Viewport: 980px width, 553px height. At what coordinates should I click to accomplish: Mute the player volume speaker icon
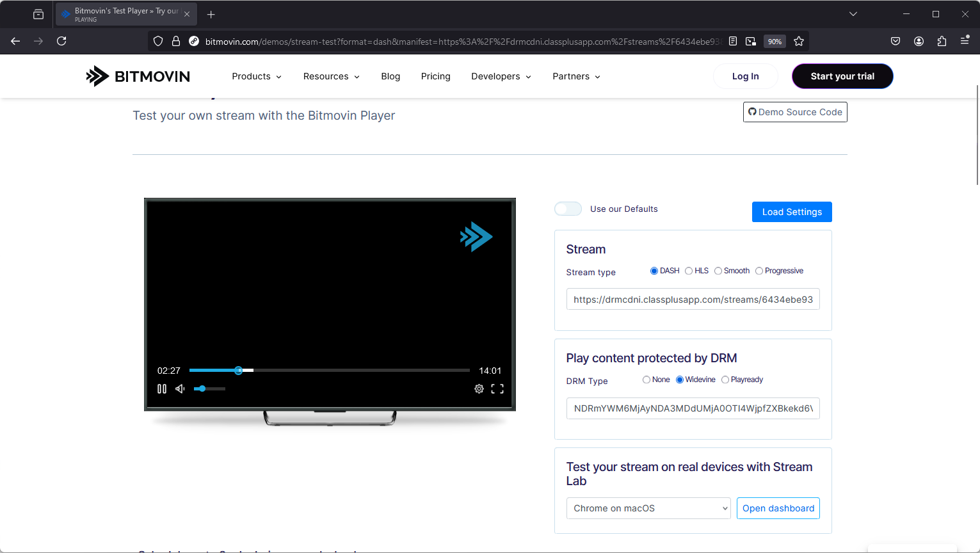point(181,389)
